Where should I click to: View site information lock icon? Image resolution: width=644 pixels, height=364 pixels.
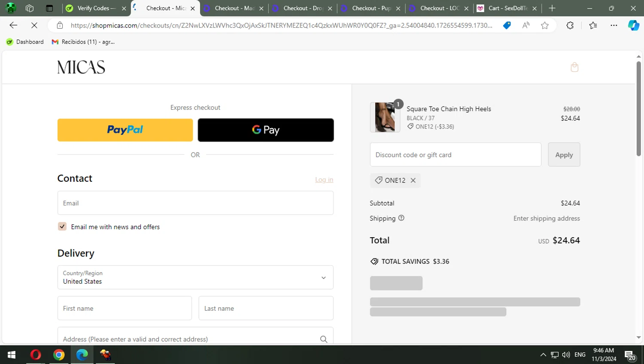click(x=60, y=25)
